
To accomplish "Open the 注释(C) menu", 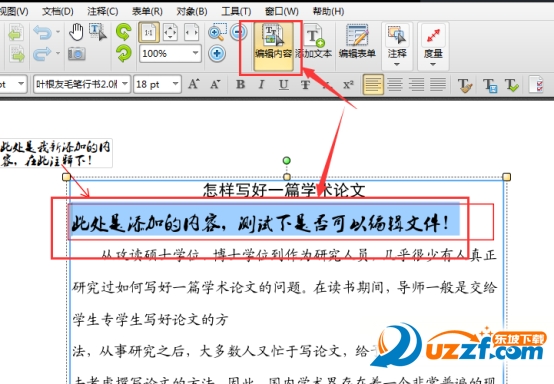I will 103,12.
